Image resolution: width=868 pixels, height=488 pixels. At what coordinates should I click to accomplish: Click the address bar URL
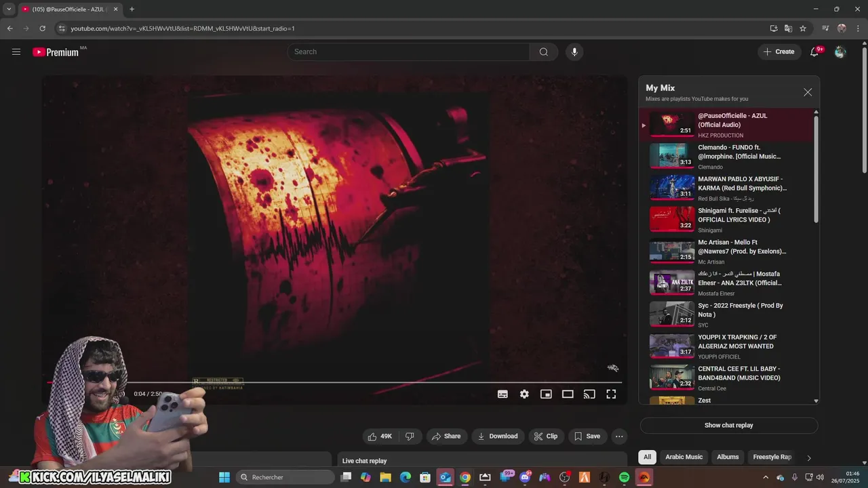[183, 28]
